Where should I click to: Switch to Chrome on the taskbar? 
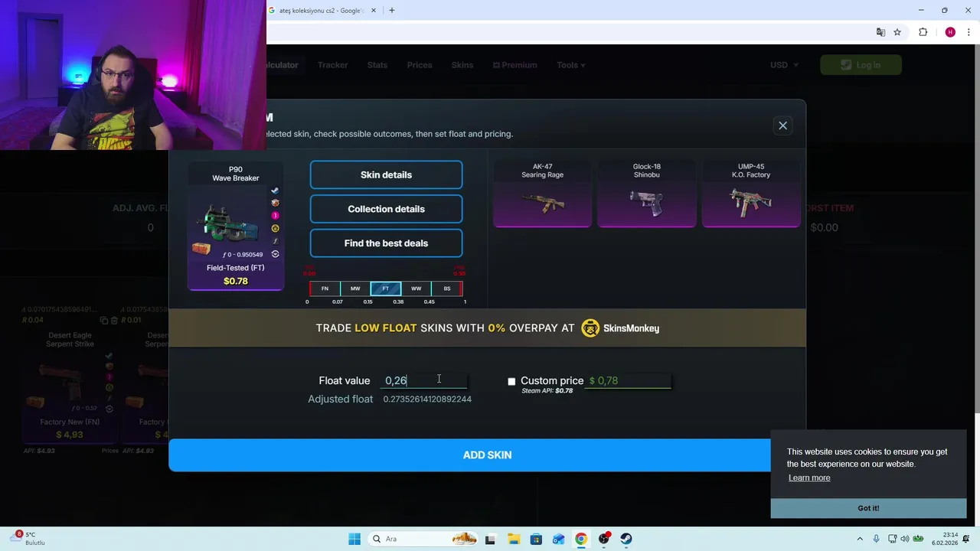[581, 539]
